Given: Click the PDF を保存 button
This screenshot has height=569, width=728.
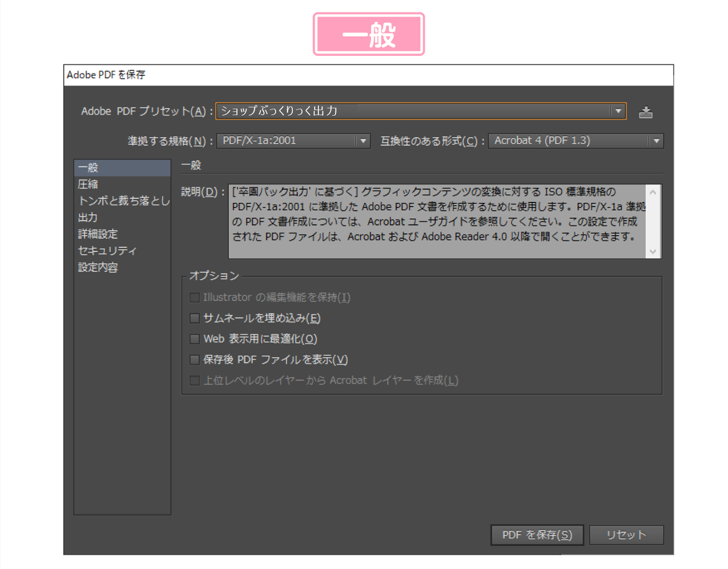Looking at the screenshot, I should click(x=537, y=535).
